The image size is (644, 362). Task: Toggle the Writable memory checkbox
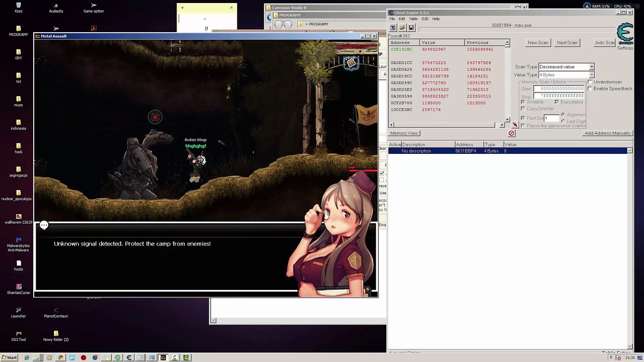pos(523,102)
